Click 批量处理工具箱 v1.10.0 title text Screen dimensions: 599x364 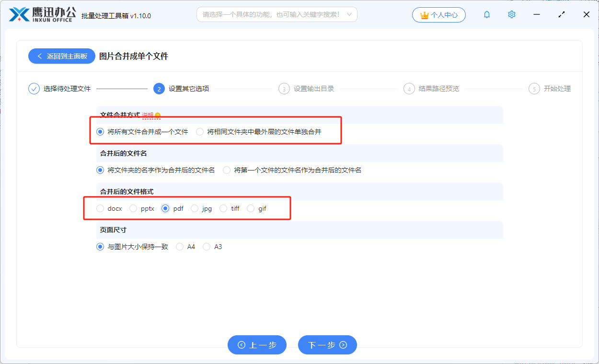[116, 16]
